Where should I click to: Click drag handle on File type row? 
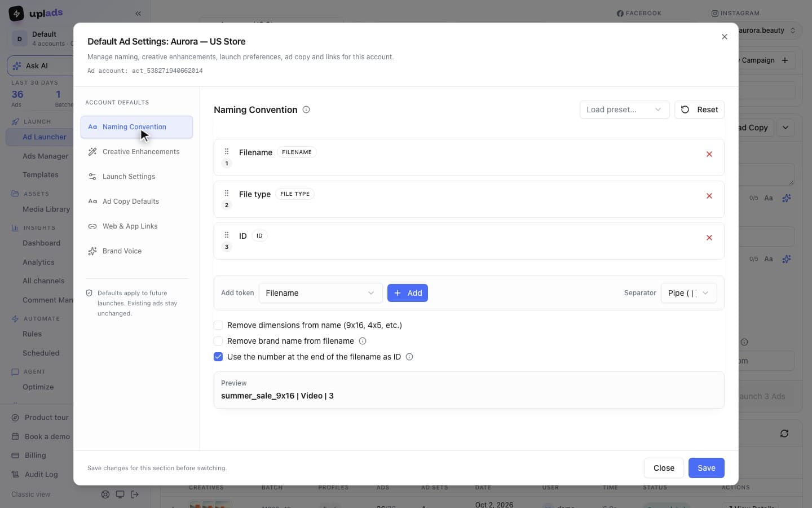point(227,193)
